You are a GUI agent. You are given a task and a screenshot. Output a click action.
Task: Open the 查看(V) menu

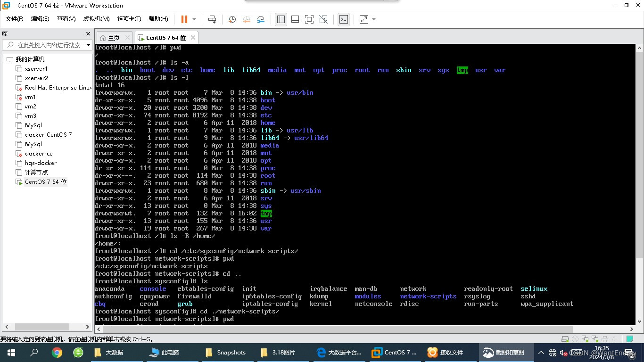pos(66,19)
